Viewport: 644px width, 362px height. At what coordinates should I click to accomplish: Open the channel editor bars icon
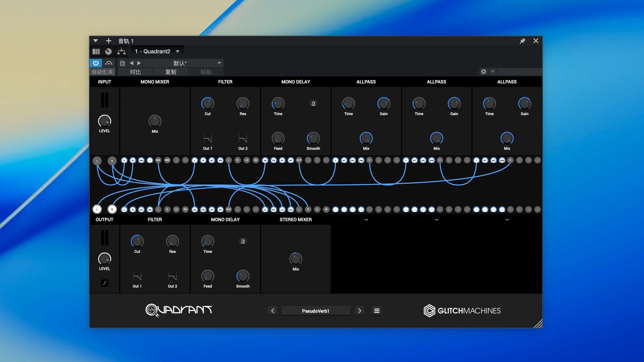pyautogui.click(x=96, y=51)
